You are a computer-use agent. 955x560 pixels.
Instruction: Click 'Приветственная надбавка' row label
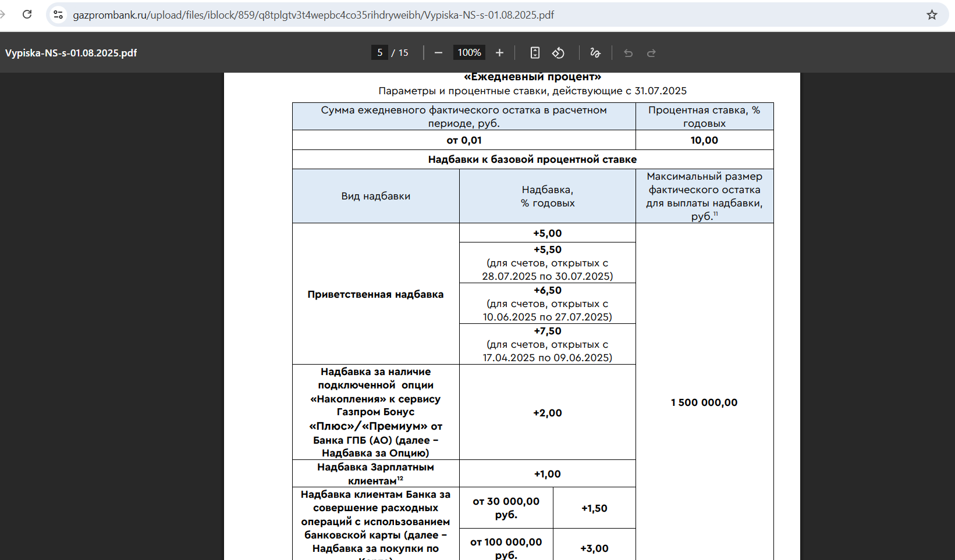click(x=375, y=294)
